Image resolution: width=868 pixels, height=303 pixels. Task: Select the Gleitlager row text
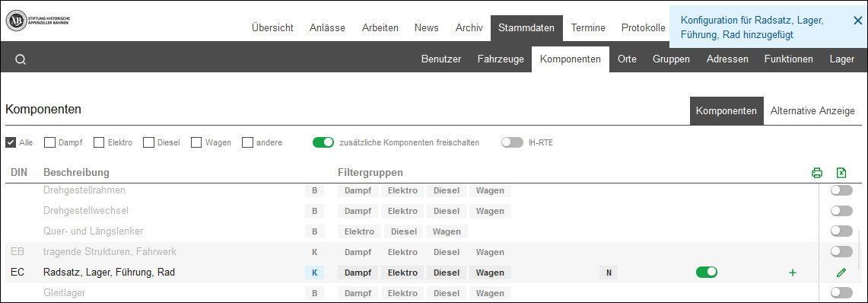click(64, 292)
